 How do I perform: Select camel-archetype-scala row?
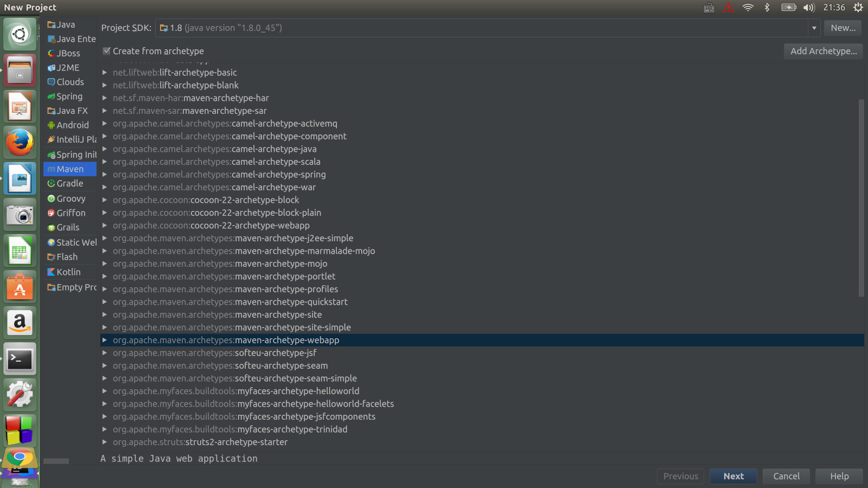[x=482, y=162]
